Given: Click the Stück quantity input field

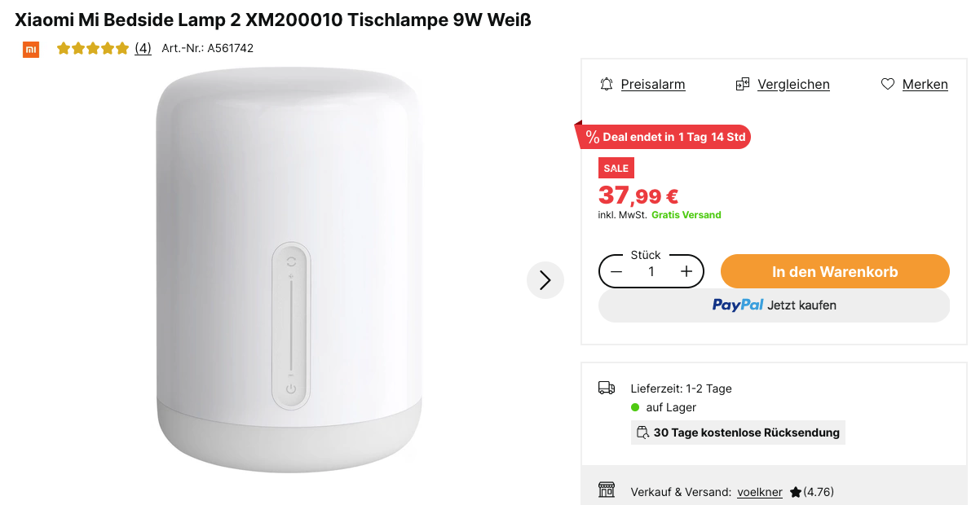Looking at the screenshot, I should click(651, 271).
